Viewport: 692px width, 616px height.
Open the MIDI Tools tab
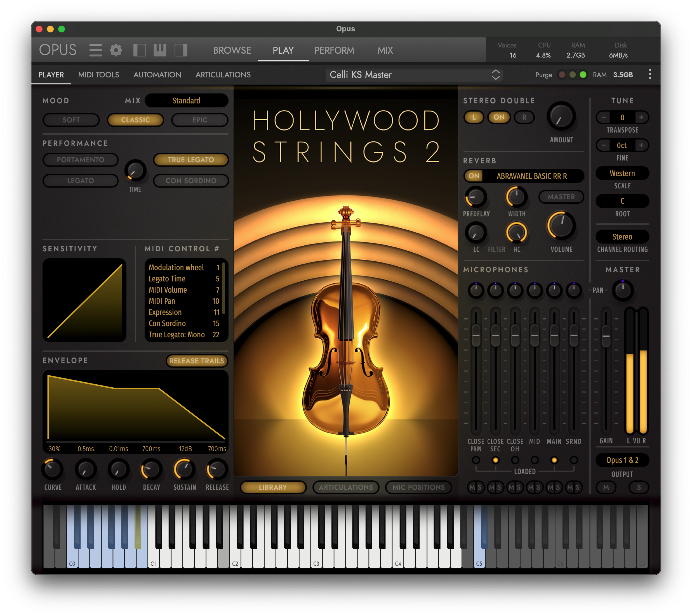98,74
